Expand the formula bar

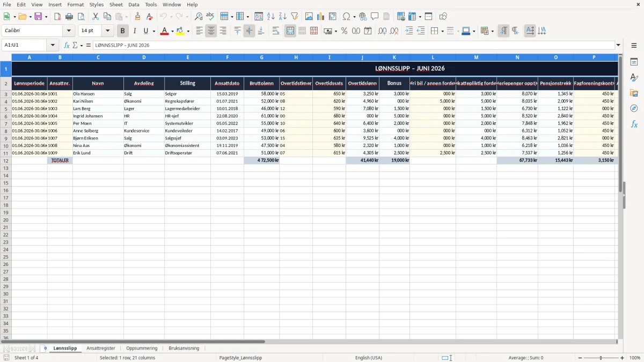[618, 45]
